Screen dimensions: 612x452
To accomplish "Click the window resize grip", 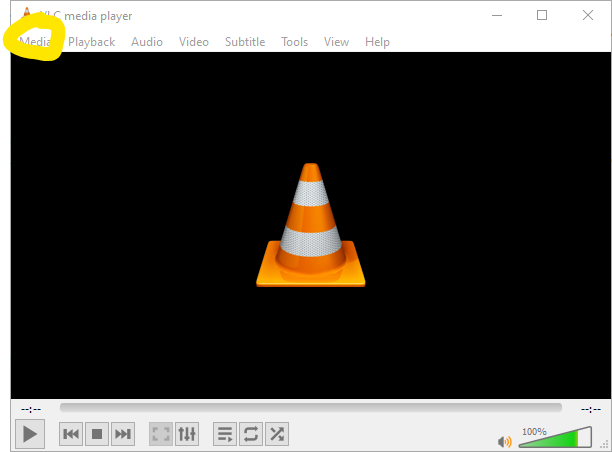I will tap(606, 444).
